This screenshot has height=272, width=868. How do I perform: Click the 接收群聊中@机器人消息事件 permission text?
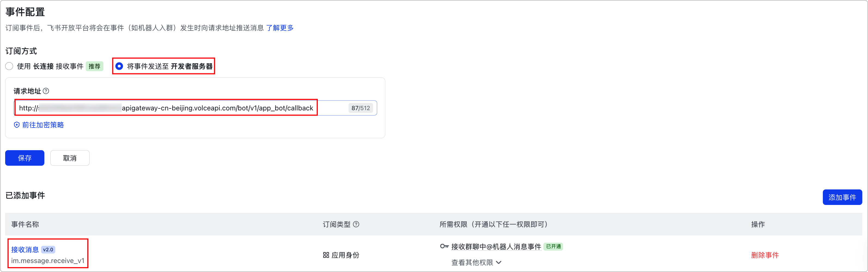(x=496, y=247)
